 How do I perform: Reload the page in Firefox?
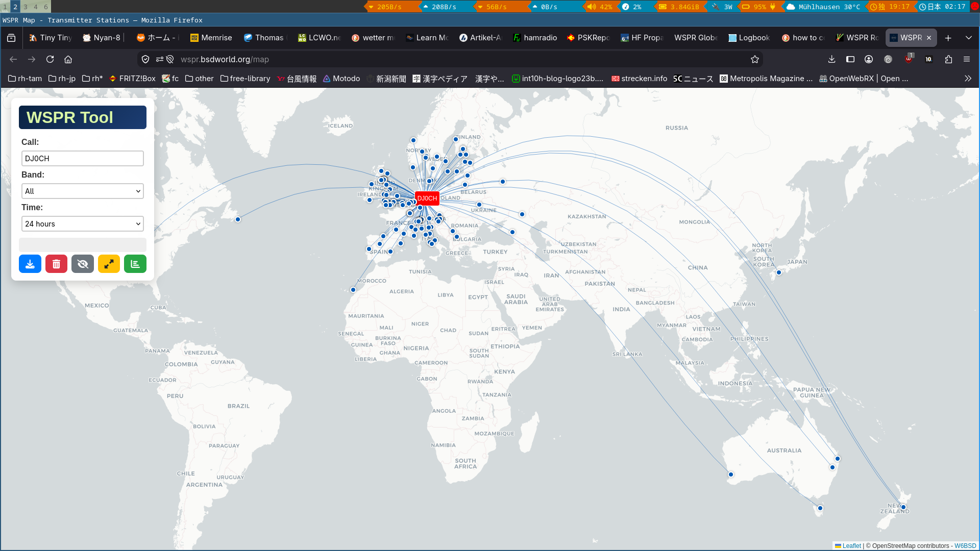click(50, 59)
